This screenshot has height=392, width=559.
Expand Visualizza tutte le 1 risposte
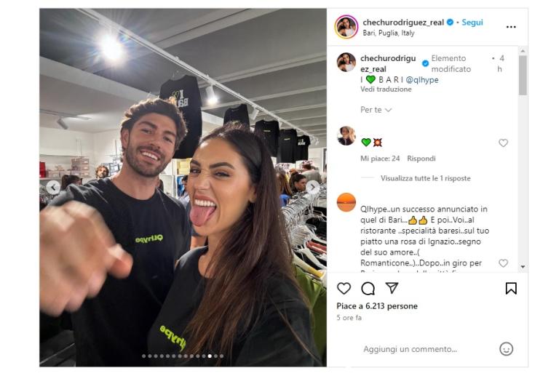coord(425,178)
